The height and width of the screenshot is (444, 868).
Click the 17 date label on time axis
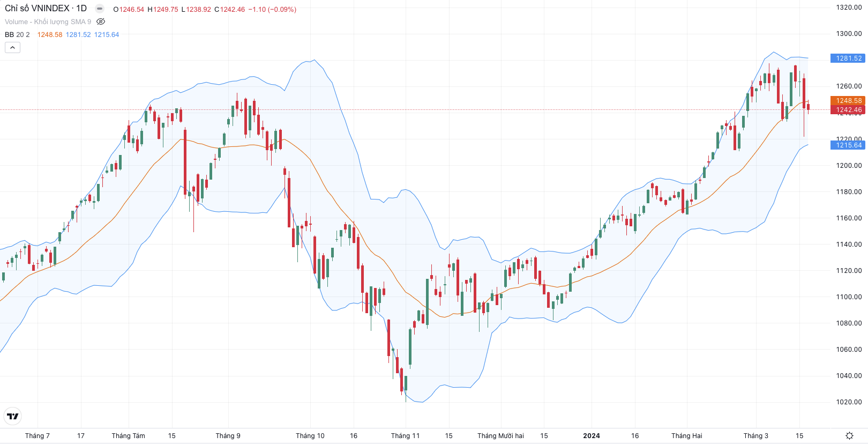pyautogui.click(x=81, y=436)
